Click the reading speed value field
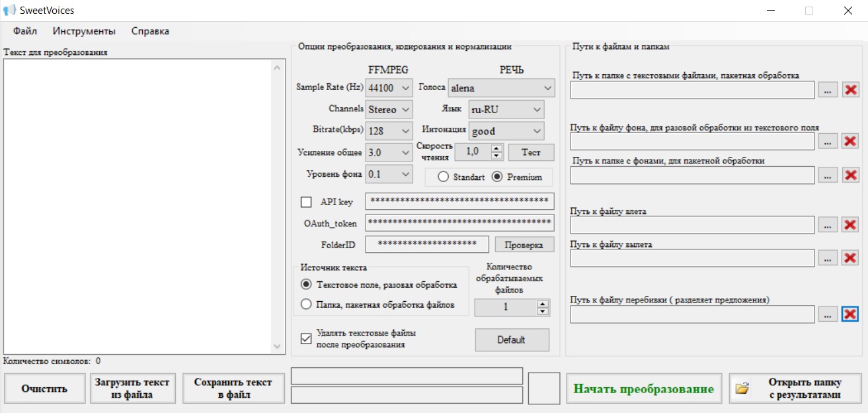 473,152
